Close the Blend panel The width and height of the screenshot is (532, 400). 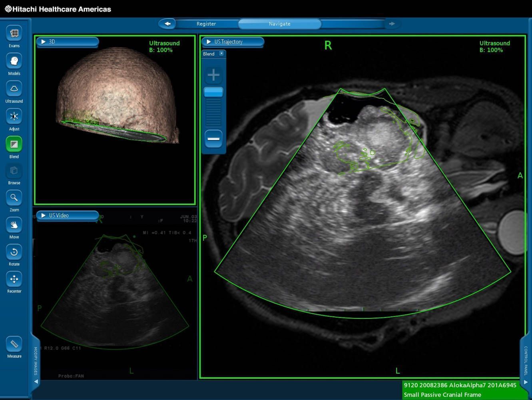[x=221, y=53]
